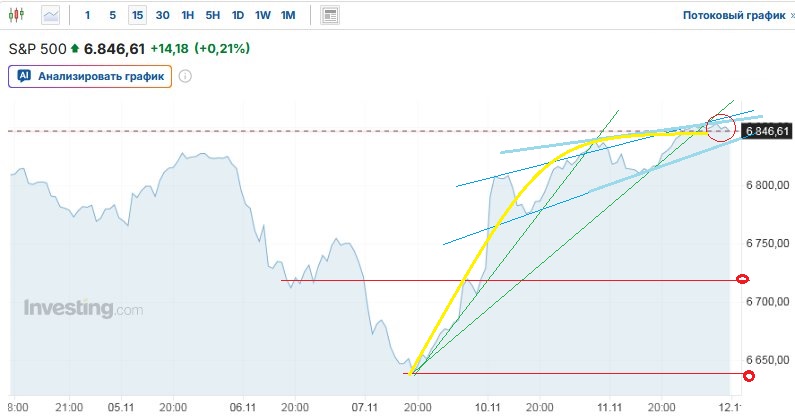Screen dimensions: 795x419
Task: Select the 1 minute timeframe
Action: point(87,16)
